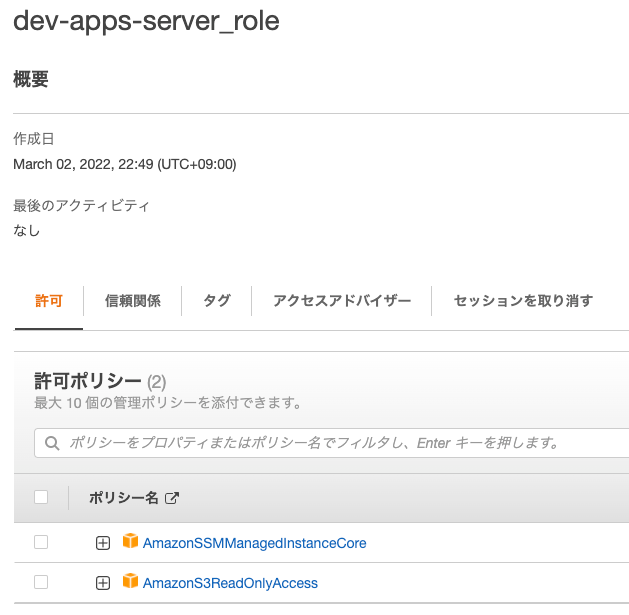Image resolution: width=629 pixels, height=615 pixels.
Task: Click the orange box icon for AmazonSSMManagedInstanceCore
Action: (x=129, y=542)
